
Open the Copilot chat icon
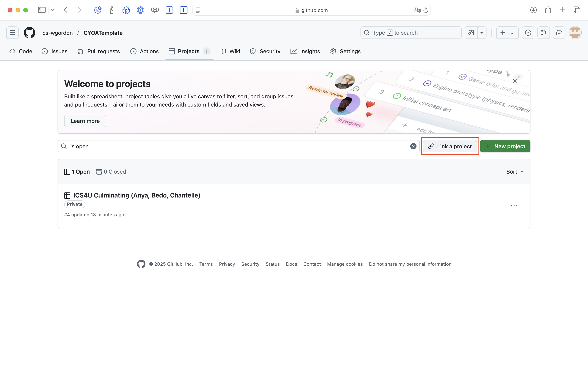tap(471, 33)
